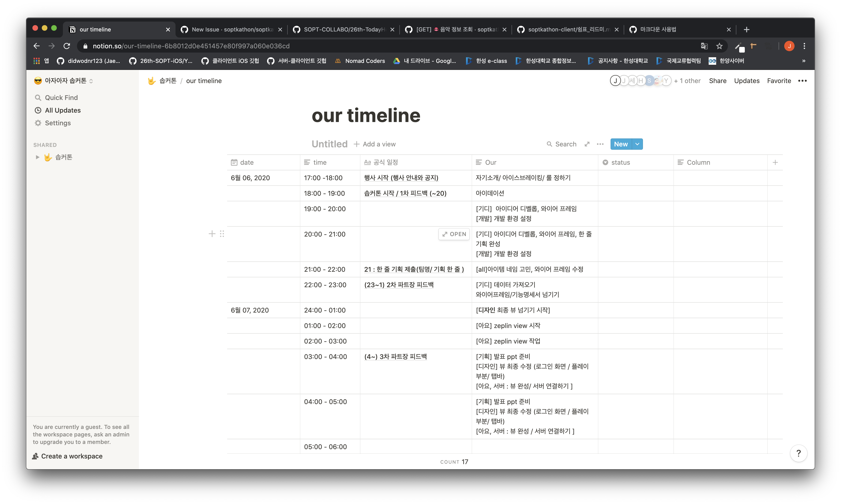
Task: Open Quick Find with the magnifier icon
Action: coord(38,97)
